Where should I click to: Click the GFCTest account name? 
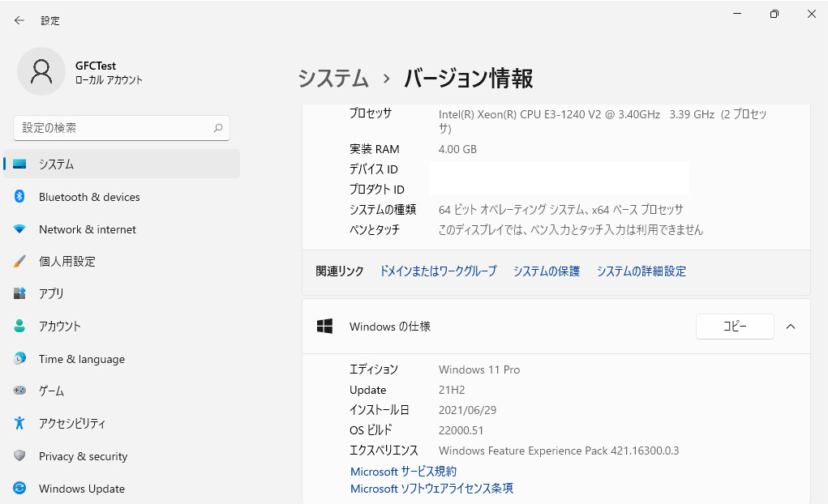tap(96, 66)
